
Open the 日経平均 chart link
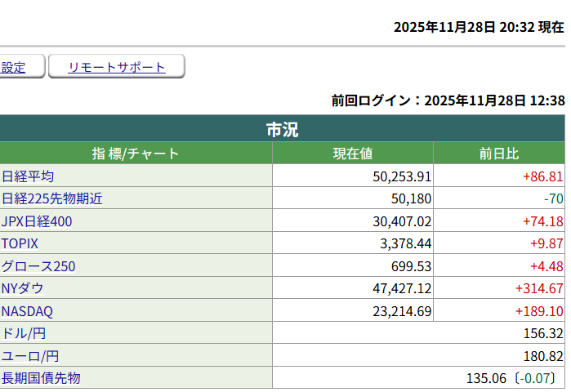(28, 176)
